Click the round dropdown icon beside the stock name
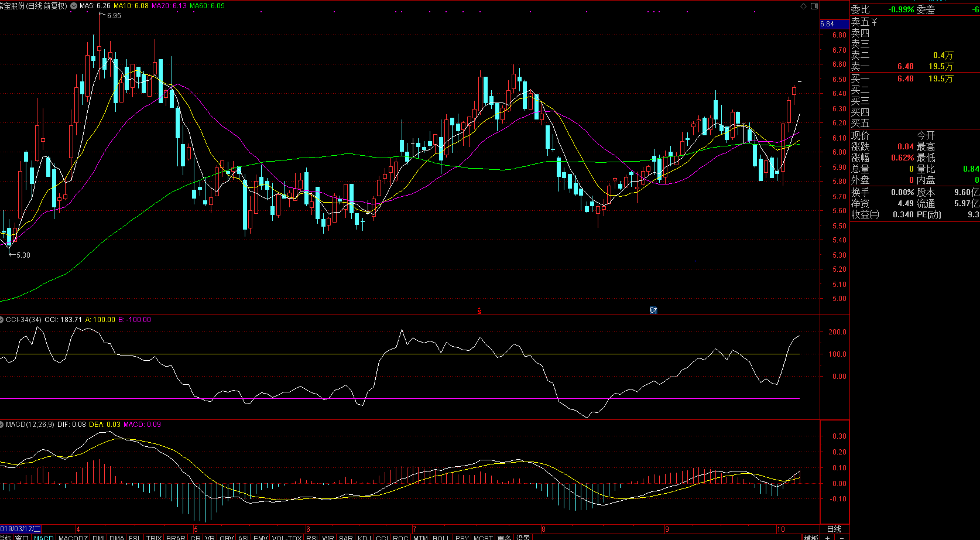Image resolution: width=980 pixels, height=540 pixels. coord(73,6)
